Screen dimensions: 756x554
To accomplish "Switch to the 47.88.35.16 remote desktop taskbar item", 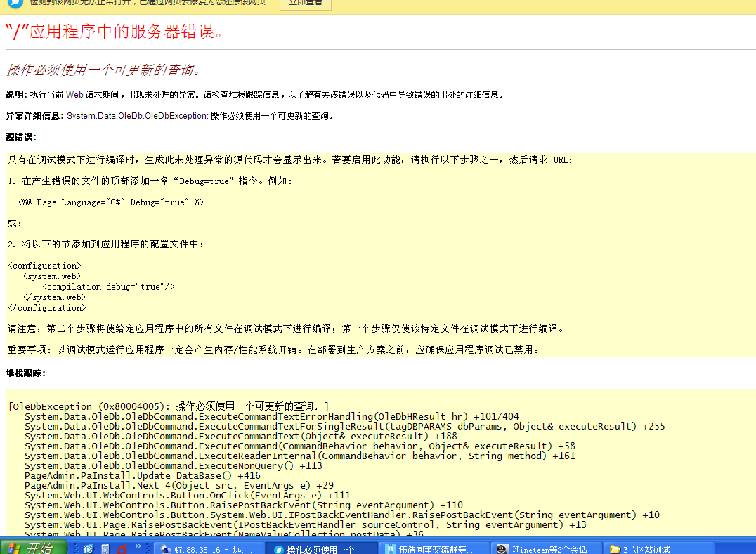I will click(209, 549).
